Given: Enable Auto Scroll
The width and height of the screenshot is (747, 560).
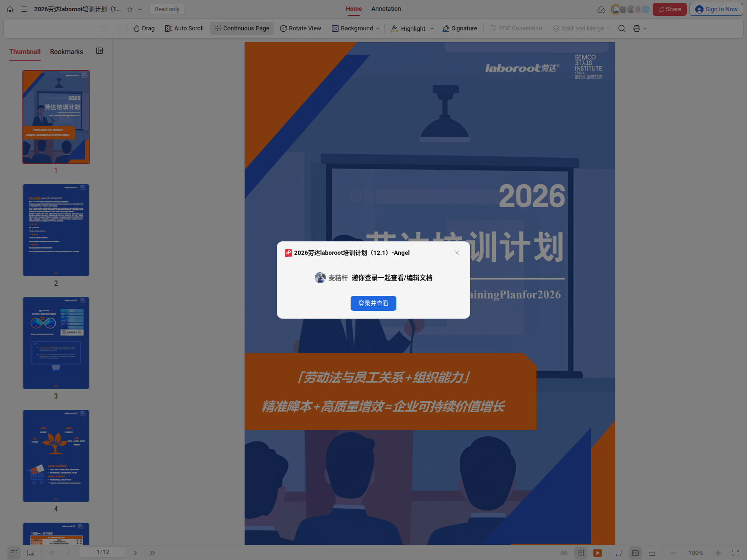Looking at the screenshot, I should 184,28.
